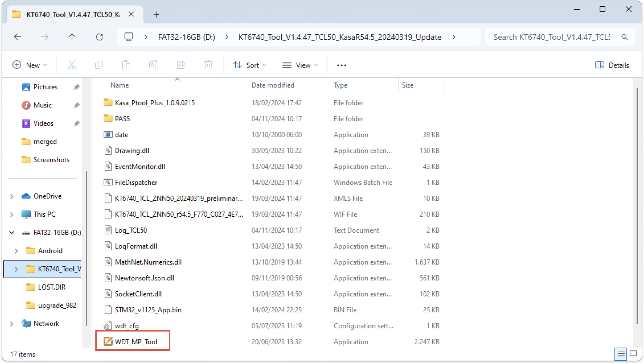Screen dimensions: 644x364
Task: Expand the This PC tree node
Action: tap(12, 214)
